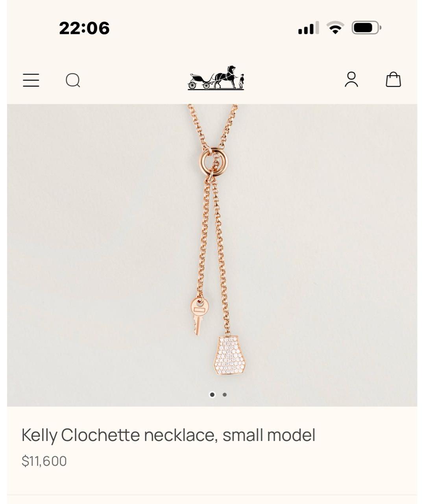Select the first carousel dot indicator
425x504 pixels.
pyautogui.click(x=213, y=395)
